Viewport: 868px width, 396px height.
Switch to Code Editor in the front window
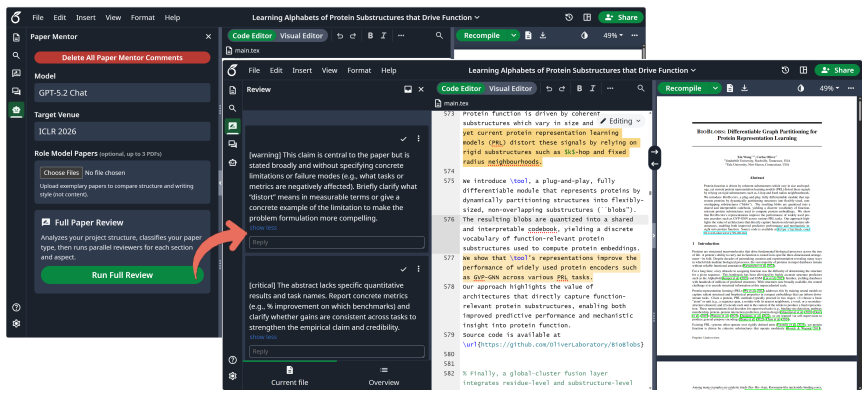[x=461, y=89]
